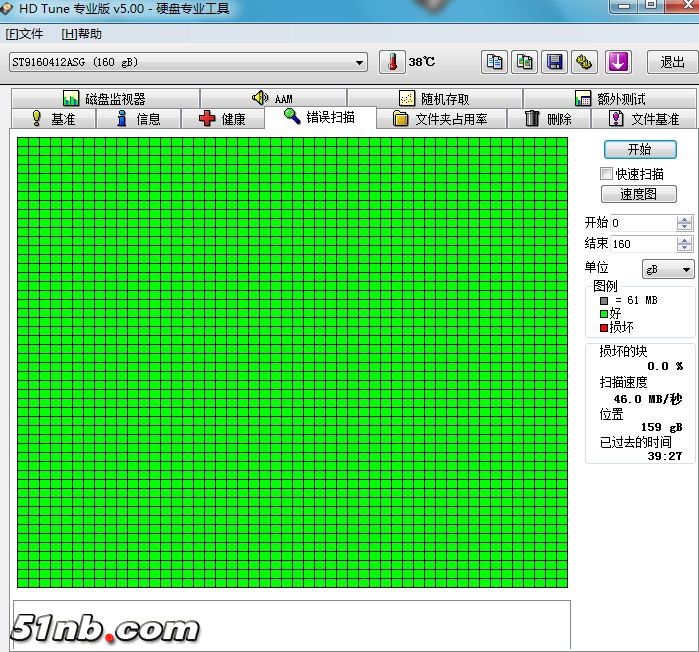This screenshot has width=699, height=652.
Task: Click the purple download arrow icon
Action: [x=618, y=62]
